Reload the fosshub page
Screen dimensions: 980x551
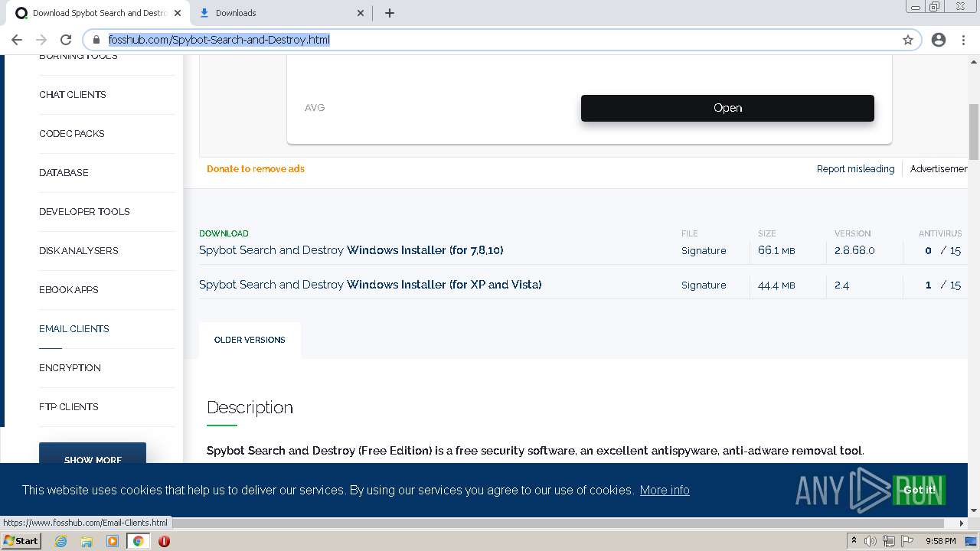66,40
